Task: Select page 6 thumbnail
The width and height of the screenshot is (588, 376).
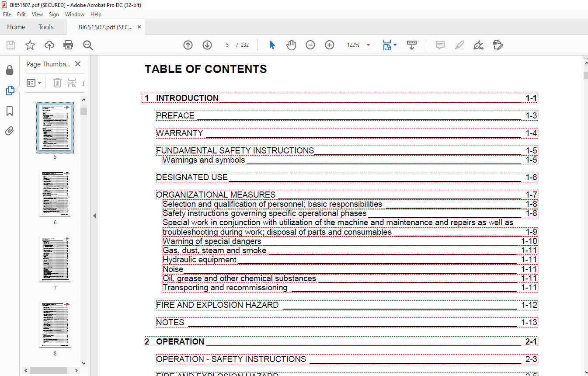Action: click(x=55, y=194)
